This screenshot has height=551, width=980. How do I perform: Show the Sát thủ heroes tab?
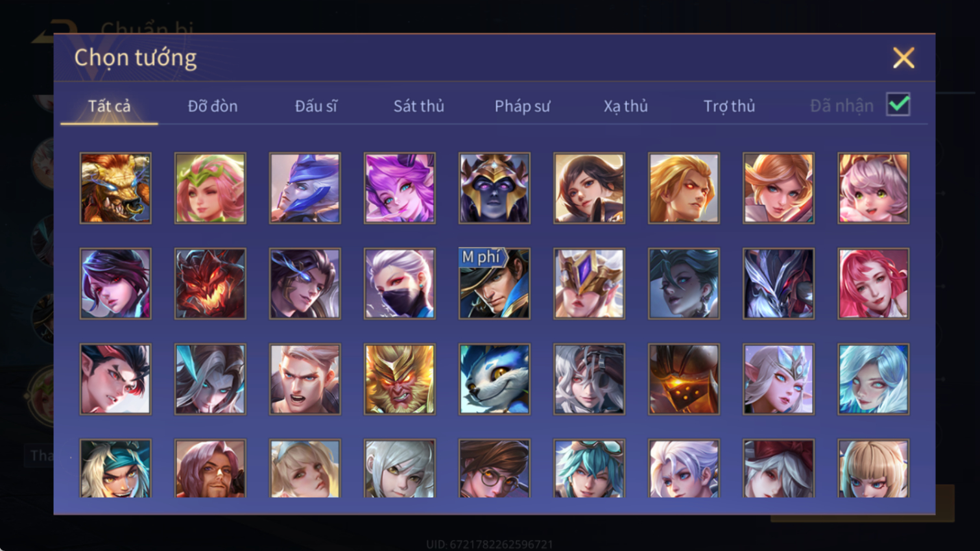tap(419, 106)
